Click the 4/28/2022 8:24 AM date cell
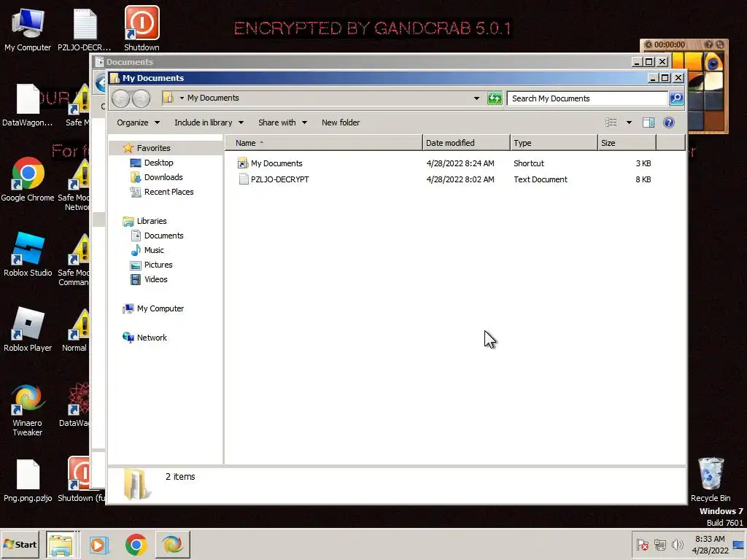Screen dimensions: 747x560 click(460, 163)
